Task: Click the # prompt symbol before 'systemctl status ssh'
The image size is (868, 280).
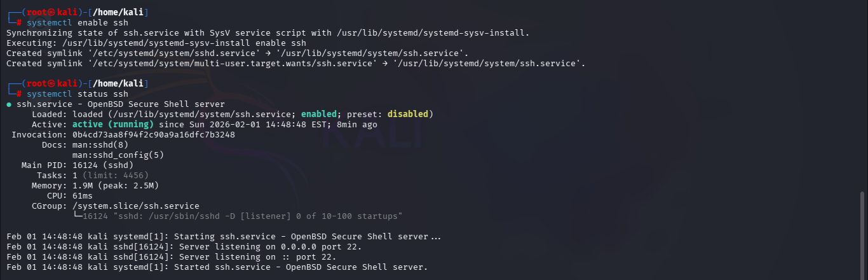Action: pos(19,94)
